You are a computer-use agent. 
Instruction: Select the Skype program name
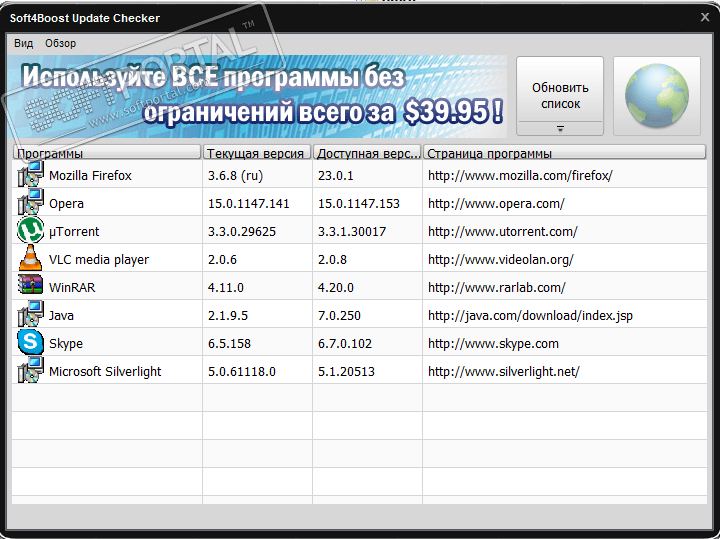[66, 343]
